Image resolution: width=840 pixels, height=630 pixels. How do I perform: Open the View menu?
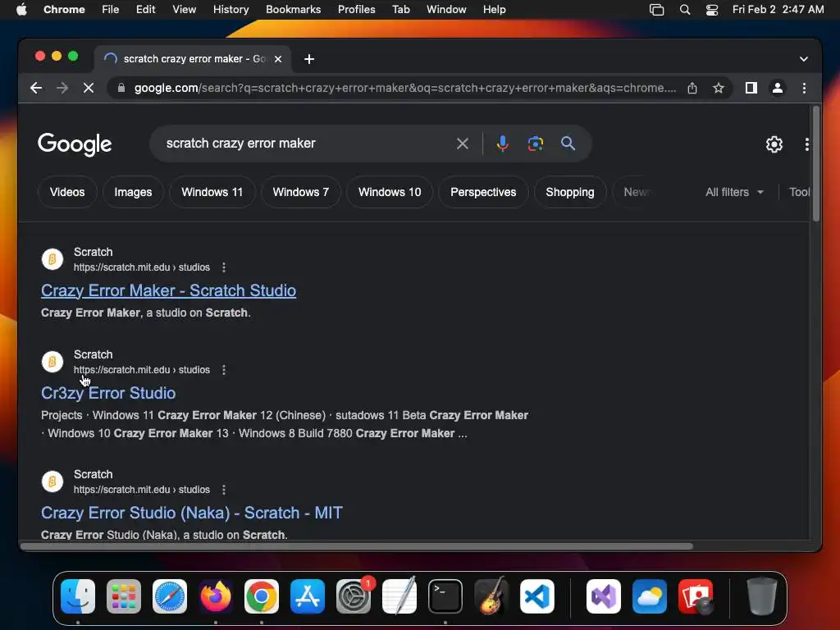tap(185, 10)
